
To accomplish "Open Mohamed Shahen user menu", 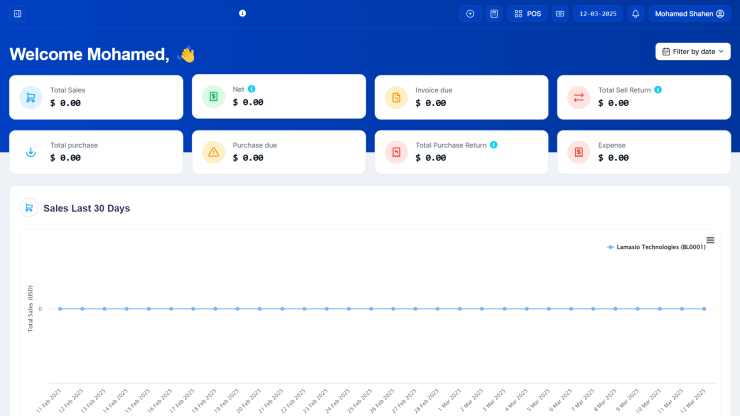I will (690, 14).
